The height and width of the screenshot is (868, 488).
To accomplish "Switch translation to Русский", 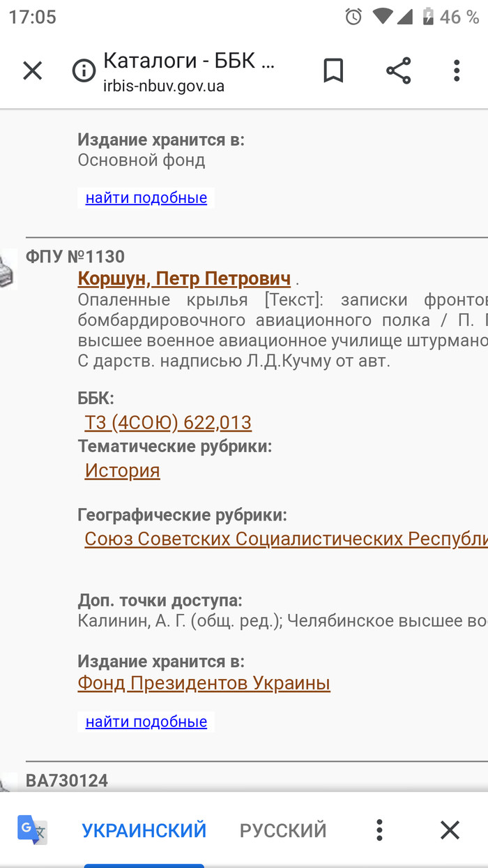I will [x=283, y=830].
